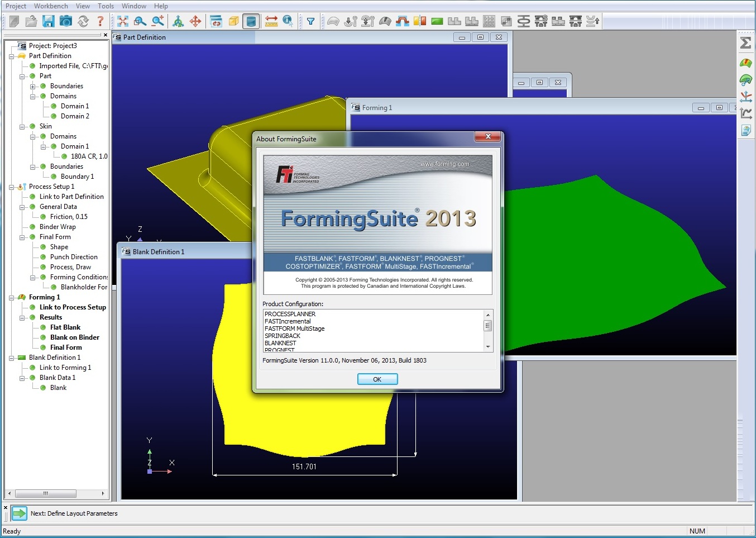This screenshot has width=756, height=538.
Task: Select the 180A CR material item
Action: click(x=89, y=156)
